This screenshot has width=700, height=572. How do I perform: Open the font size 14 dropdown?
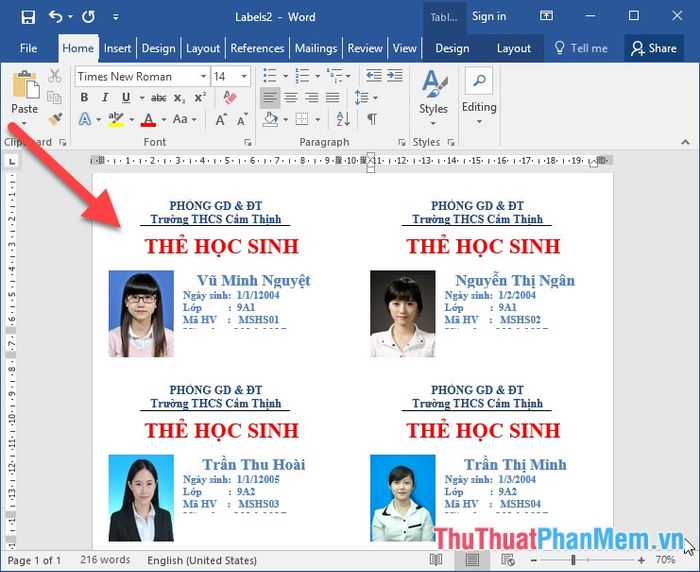(246, 76)
